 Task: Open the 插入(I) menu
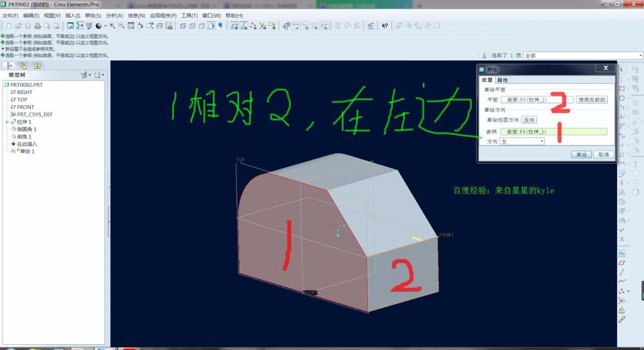tap(73, 15)
